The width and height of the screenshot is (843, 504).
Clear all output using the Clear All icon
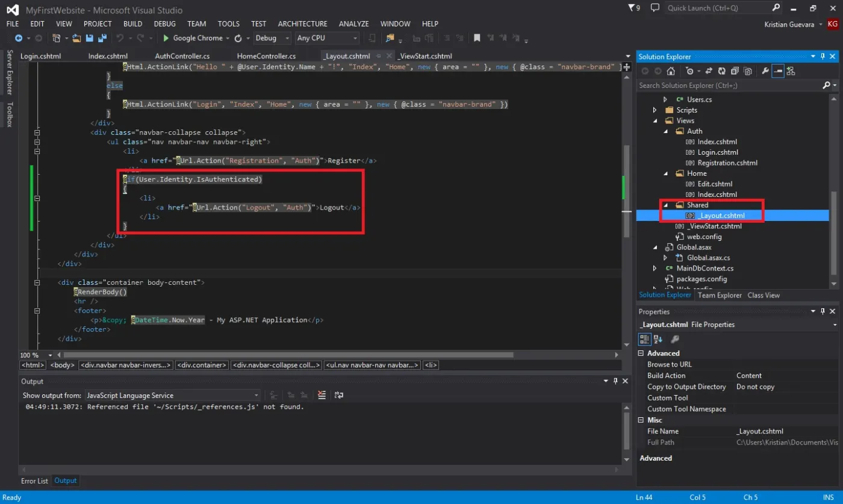[x=322, y=395]
